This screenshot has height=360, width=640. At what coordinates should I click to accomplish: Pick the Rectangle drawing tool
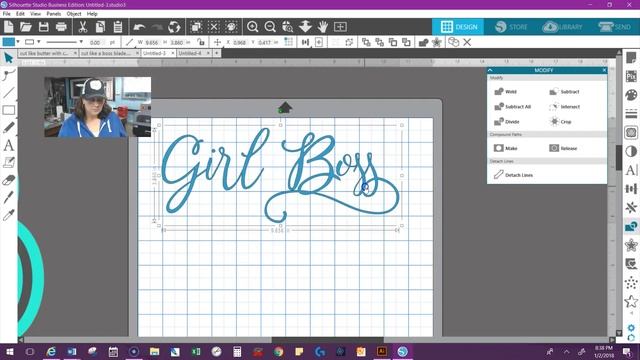click(x=9, y=110)
